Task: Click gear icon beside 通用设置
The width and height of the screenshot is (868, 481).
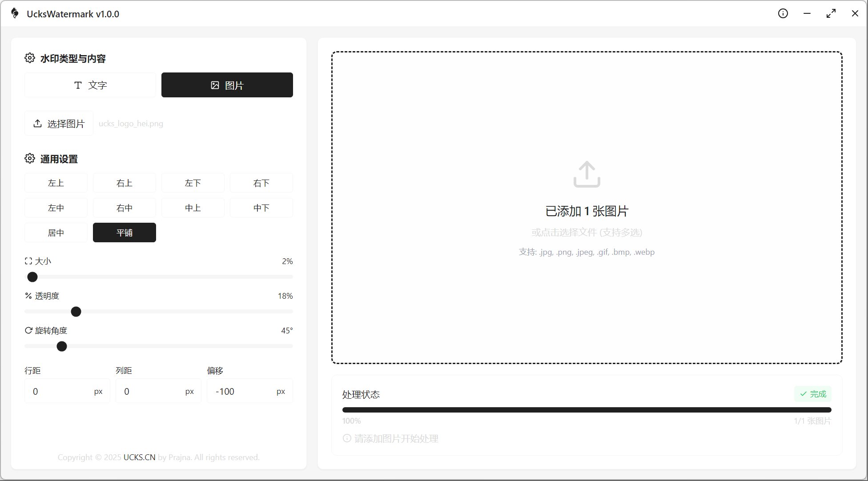Action: click(x=30, y=158)
